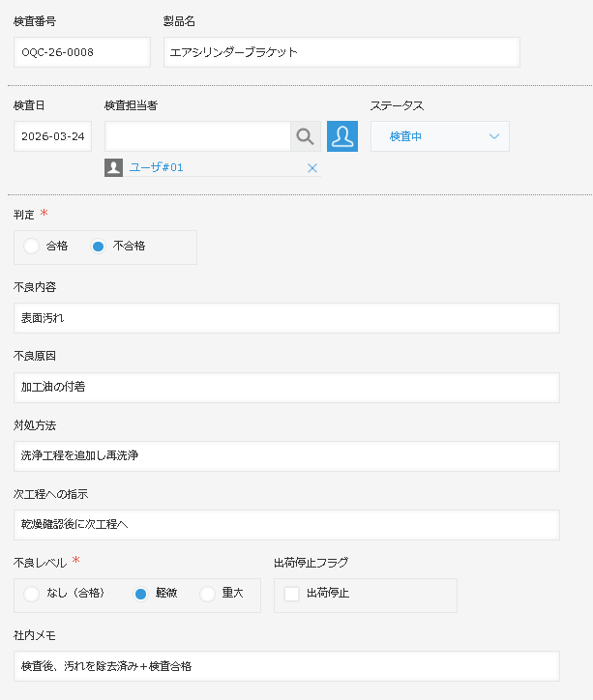Click the 不良原因 field showing 加工油の付着
This screenshot has height=700, width=593.
(x=286, y=388)
